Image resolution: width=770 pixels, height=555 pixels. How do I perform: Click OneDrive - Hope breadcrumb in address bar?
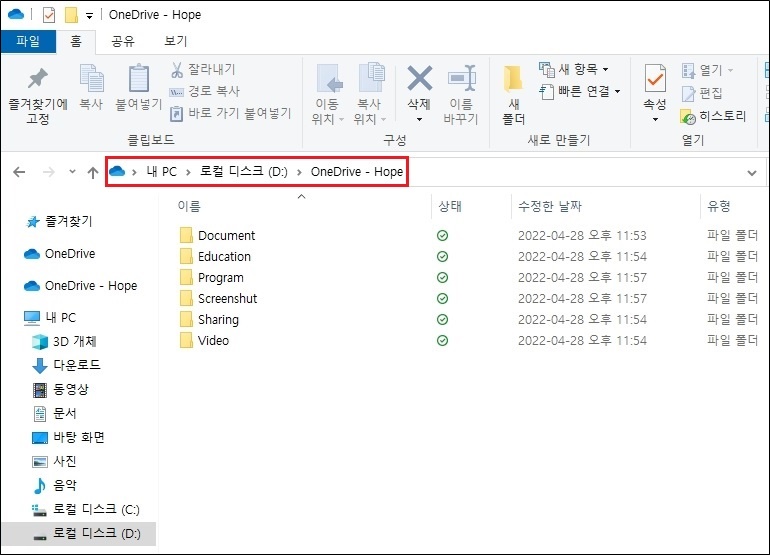pos(357,172)
